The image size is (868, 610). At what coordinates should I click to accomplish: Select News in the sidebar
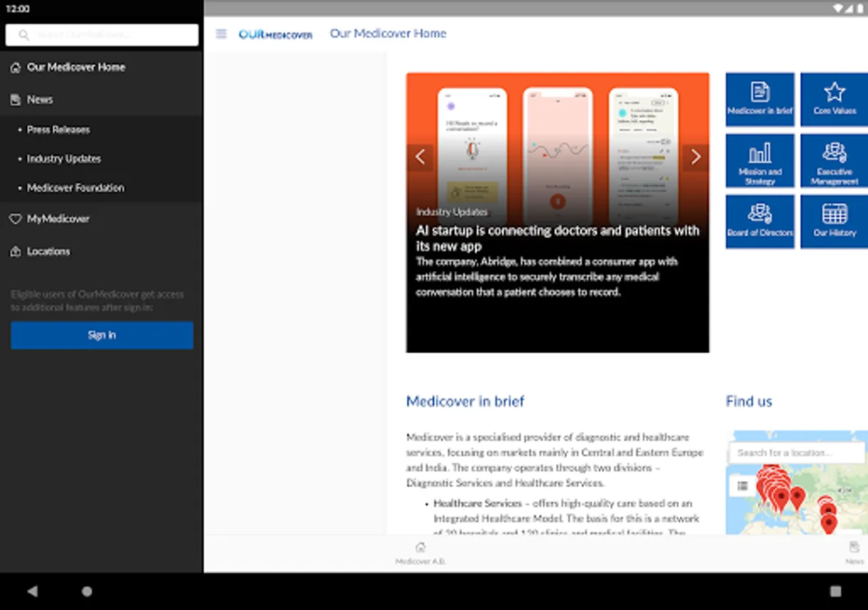pos(102,100)
